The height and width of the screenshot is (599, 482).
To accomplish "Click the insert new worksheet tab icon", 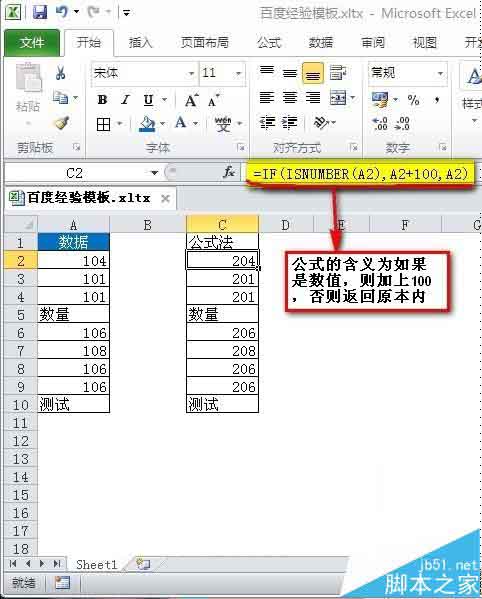I will 144,564.
